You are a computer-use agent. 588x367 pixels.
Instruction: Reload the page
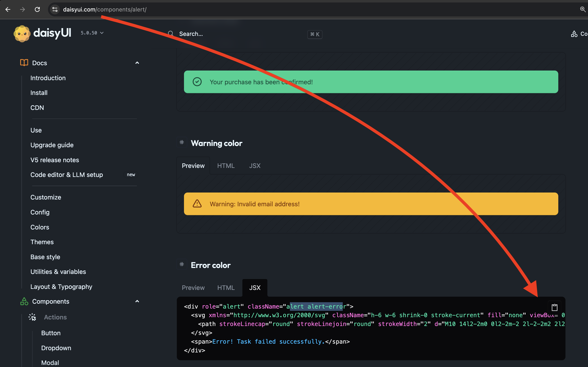(x=37, y=9)
